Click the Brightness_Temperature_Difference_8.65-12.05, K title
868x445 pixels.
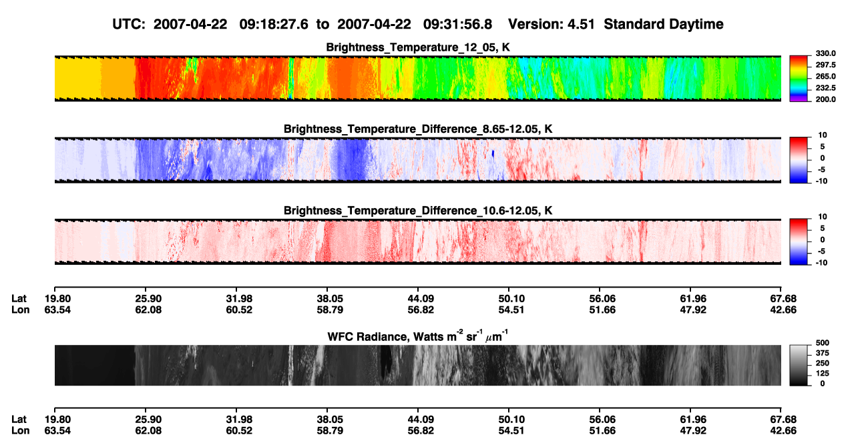[x=418, y=128]
